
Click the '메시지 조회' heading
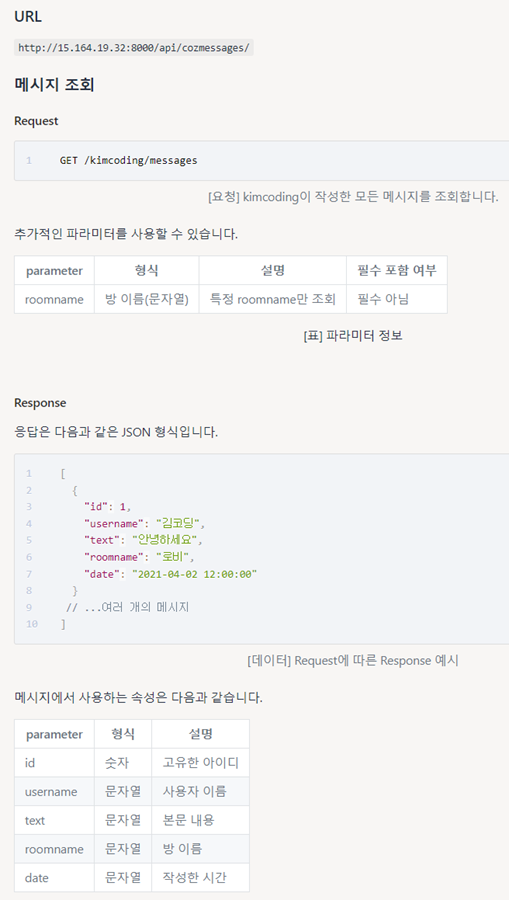click(x=54, y=85)
